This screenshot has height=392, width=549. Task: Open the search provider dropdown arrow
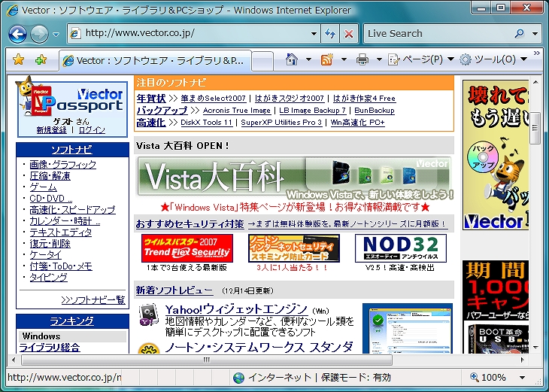coord(535,34)
